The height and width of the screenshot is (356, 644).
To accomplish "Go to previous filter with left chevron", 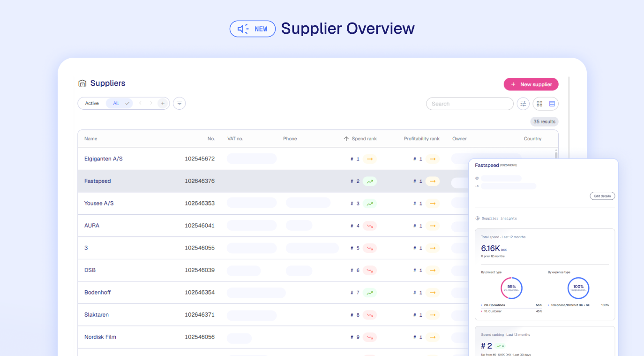I will pyautogui.click(x=140, y=103).
